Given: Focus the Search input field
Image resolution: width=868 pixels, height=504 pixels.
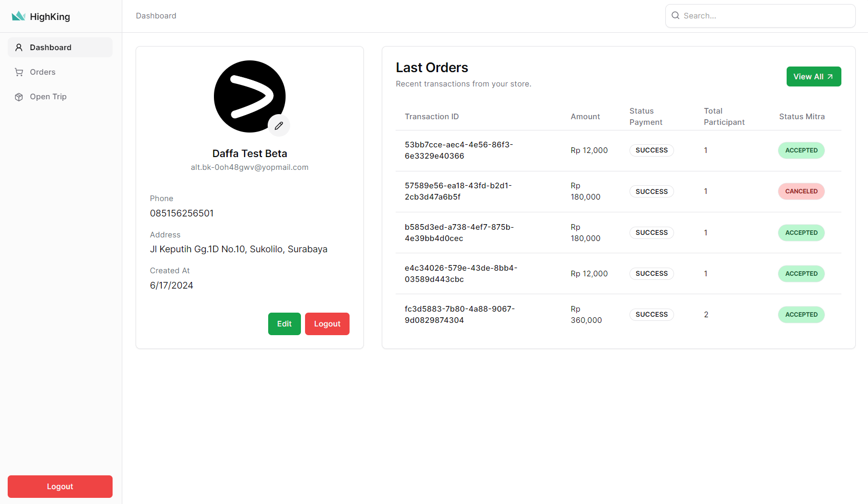Looking at the screenshot, I should click(x=766, y=16).
